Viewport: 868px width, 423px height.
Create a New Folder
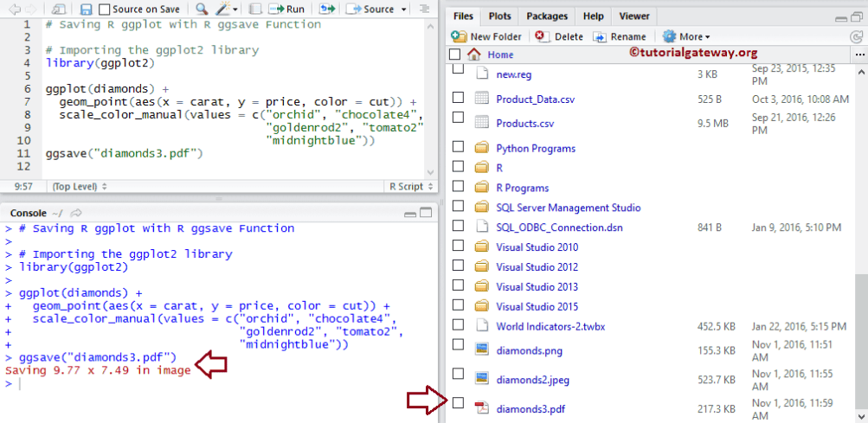pos(486,36)
